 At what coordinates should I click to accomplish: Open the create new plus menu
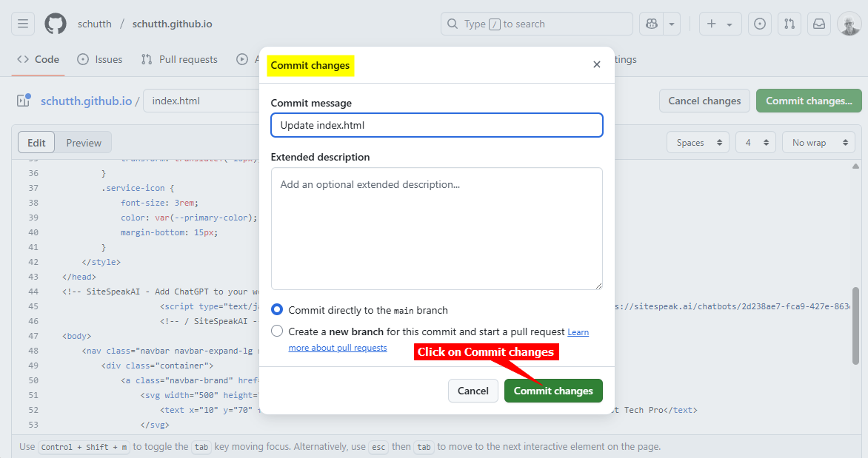tap(720, 24)
